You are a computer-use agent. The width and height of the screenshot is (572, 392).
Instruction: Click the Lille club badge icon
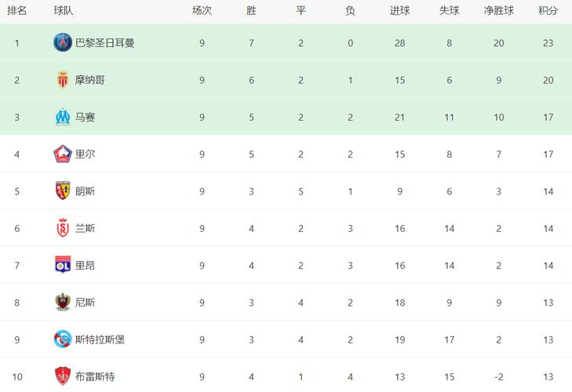63,154
